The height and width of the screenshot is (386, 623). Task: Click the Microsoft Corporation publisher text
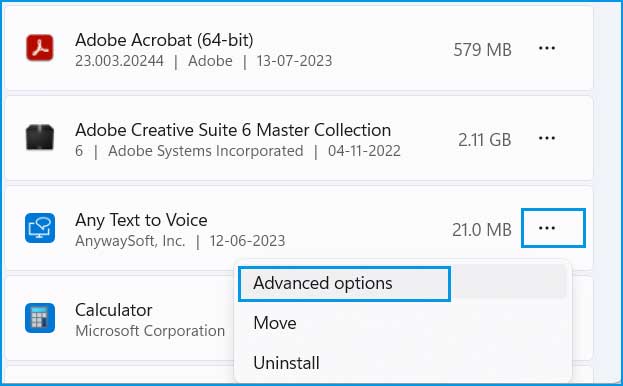click(x=150, y=331)
